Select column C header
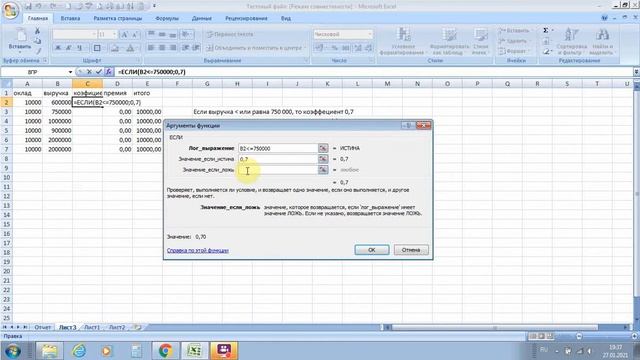640x360 pixels. [87, 84]
